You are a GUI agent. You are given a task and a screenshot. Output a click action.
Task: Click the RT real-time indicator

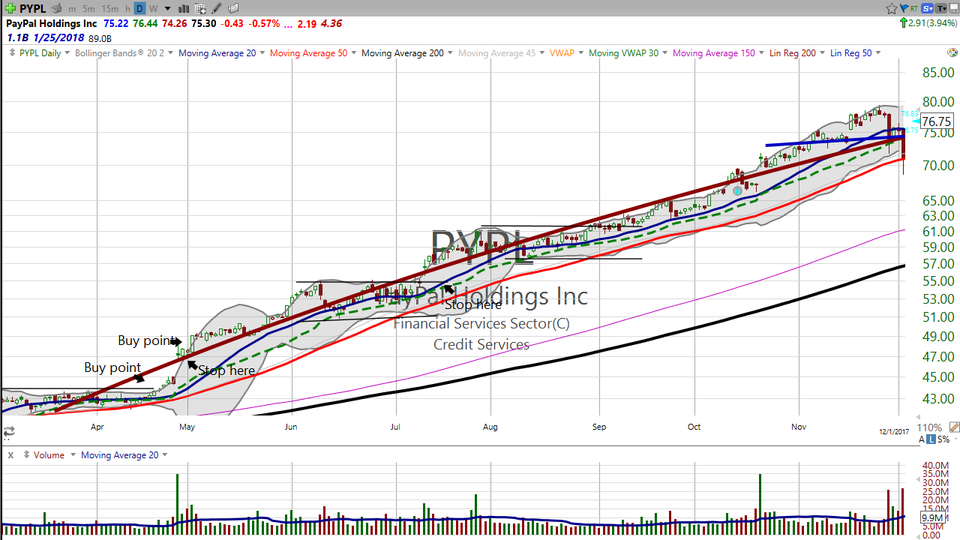tap(914, 8)
